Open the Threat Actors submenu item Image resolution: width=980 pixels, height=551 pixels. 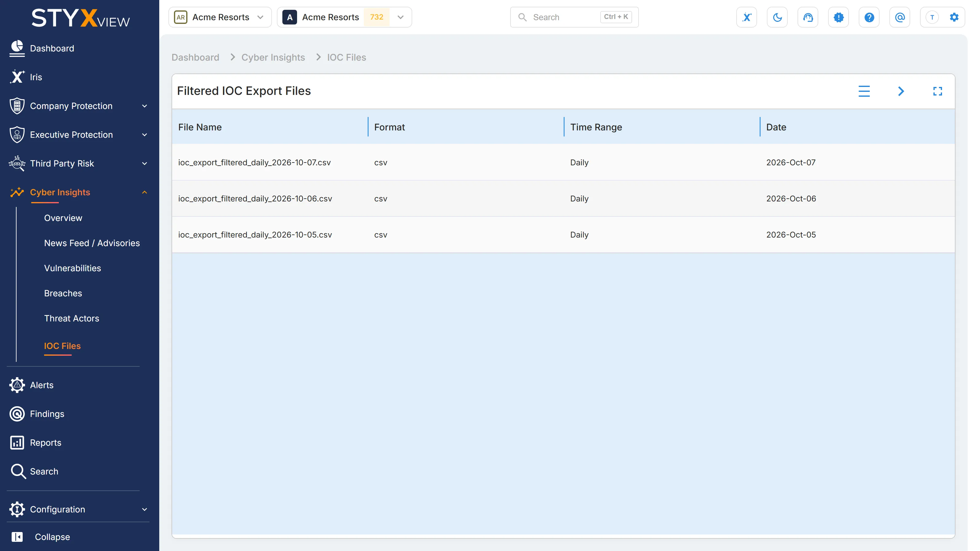coord(72,318)
